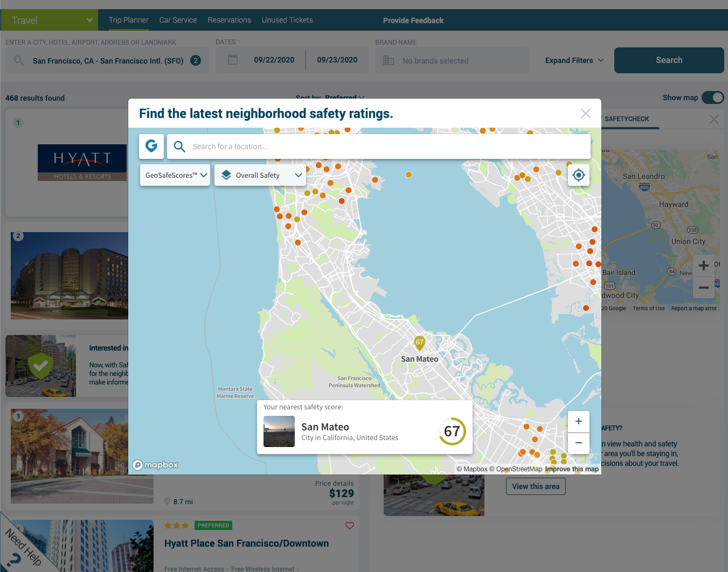
Task: Click the magnifier icon in map search
Action: pos(179,147)
